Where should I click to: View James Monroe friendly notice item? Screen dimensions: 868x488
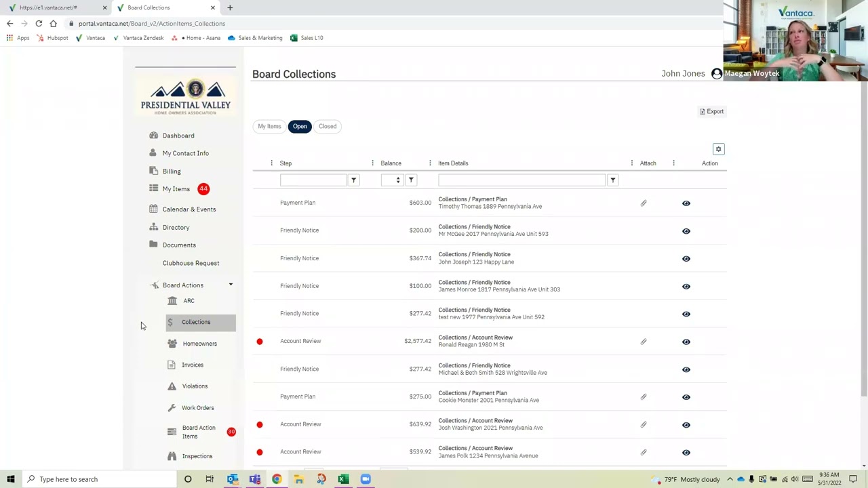tap(686, 287)
